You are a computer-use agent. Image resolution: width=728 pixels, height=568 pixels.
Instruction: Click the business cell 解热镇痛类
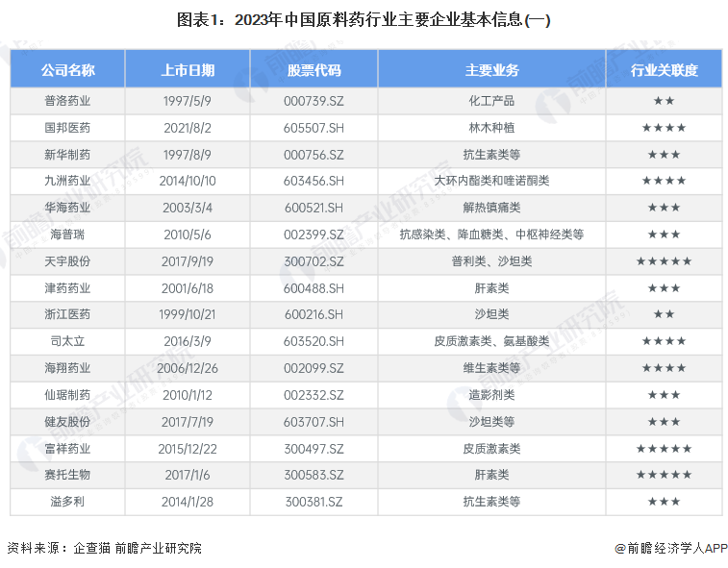point(491,208)
